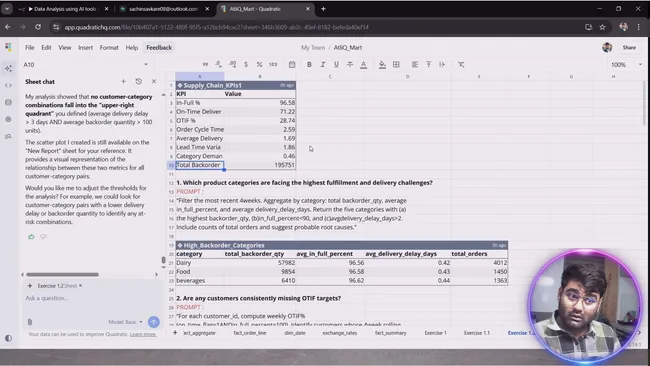Open the Quadratic home logo
This screenshot has width=650, height=366.
click(x=8, y=47)
